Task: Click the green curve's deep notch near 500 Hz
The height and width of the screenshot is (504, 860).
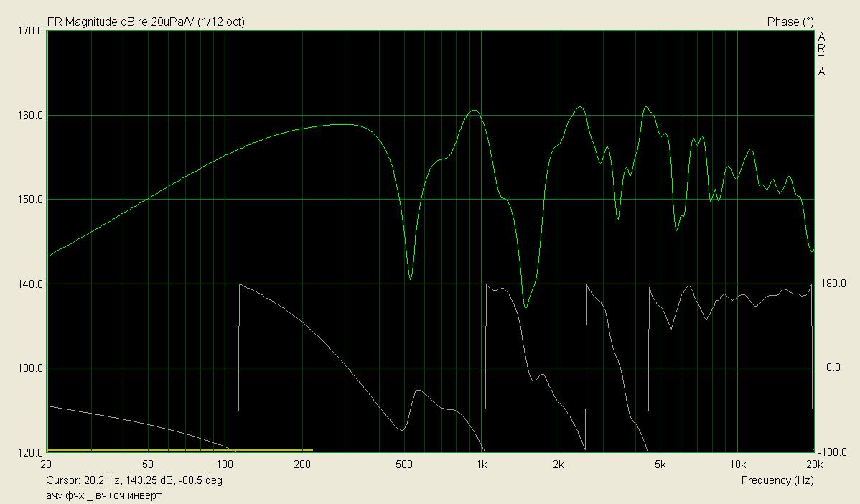Action: 410,279
